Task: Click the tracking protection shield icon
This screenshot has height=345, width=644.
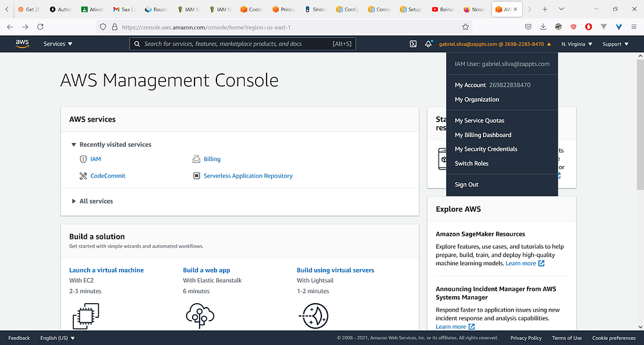Action: pyautogui.click(x=103, y=26)
